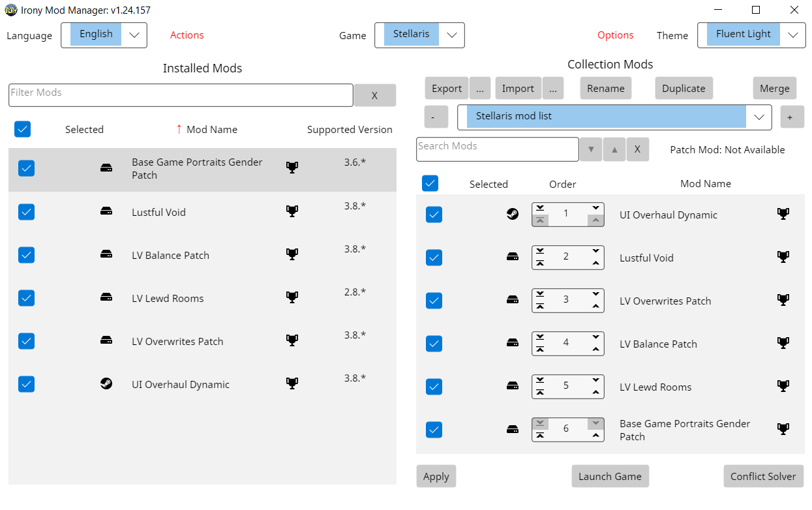Click trophy icon for LV Lewd Rooms in Installed Mods
This screenshot has width=812, height=510.
coord(292,297)
